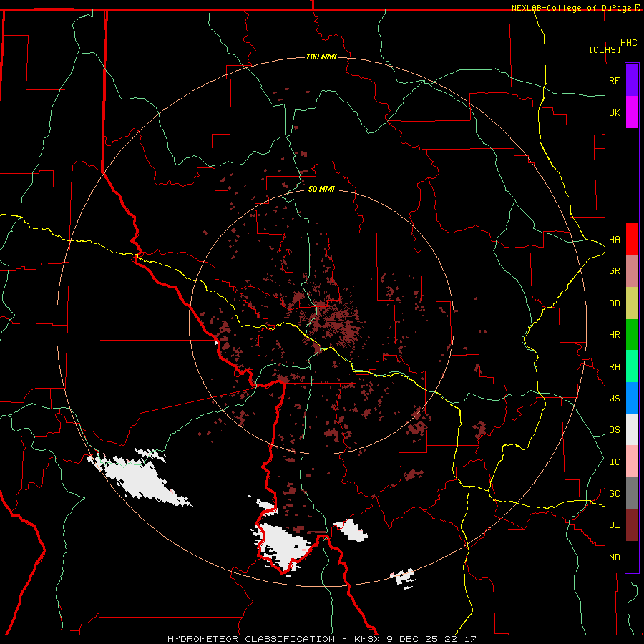Click the pink GR legend color swatch
This screenshot has height=644, width=644.
point(632,271)
